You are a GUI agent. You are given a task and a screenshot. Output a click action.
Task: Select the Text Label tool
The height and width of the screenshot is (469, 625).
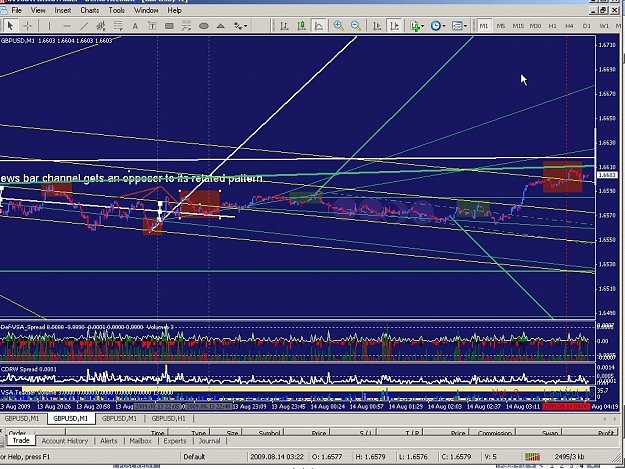pos(152,26)
